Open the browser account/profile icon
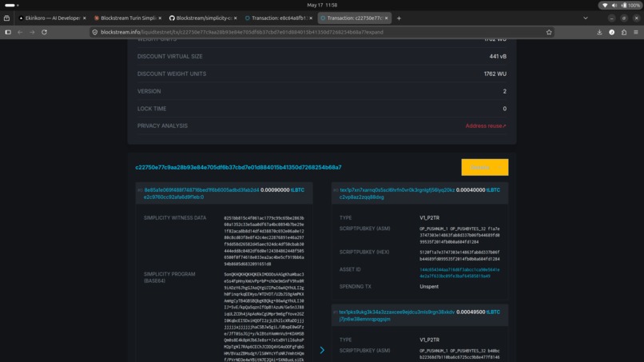Viewport: 644px width, 362px height. 611,32
